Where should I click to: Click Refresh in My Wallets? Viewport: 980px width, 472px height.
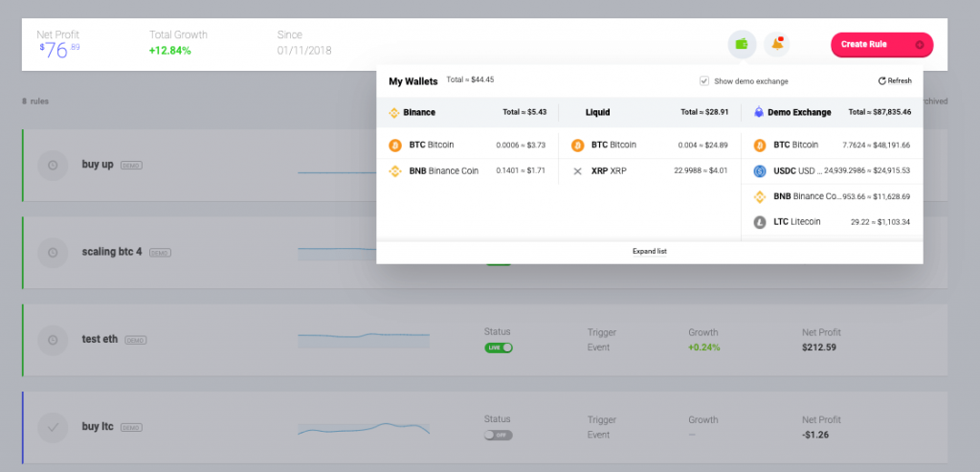pos(895,80)
